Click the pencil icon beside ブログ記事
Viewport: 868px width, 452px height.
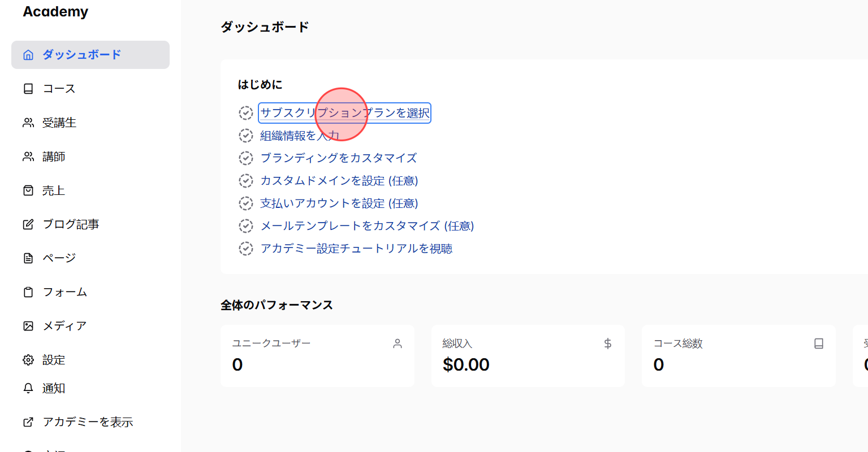pyautogui.click(x=28, y=224)
